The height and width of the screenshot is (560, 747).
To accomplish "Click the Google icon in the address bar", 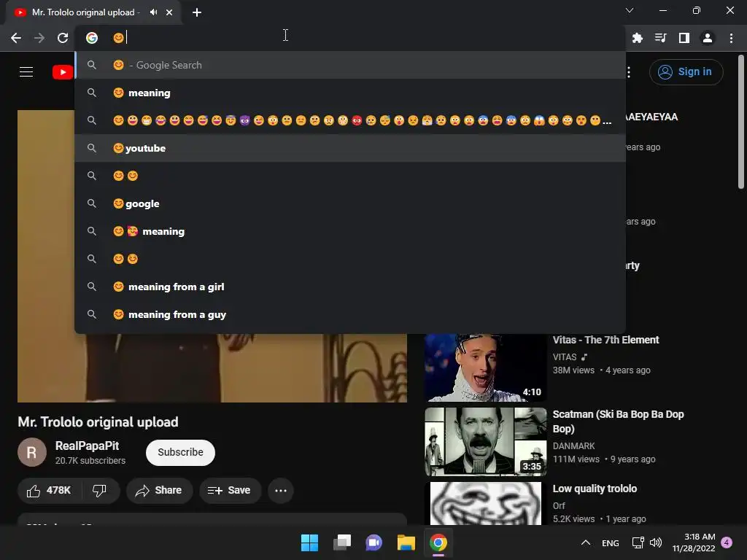I will point(92,38).
